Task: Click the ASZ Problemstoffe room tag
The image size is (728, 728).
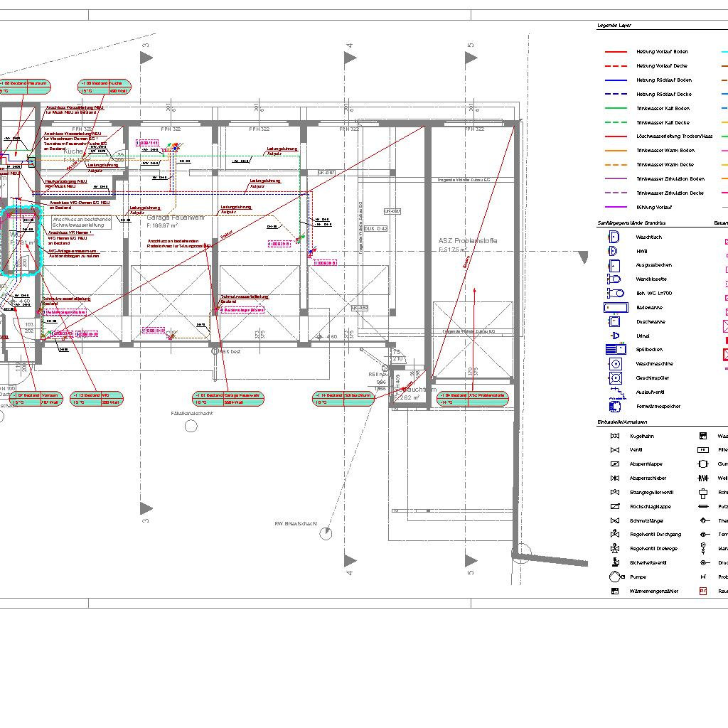Action: [x=473, y=398]
